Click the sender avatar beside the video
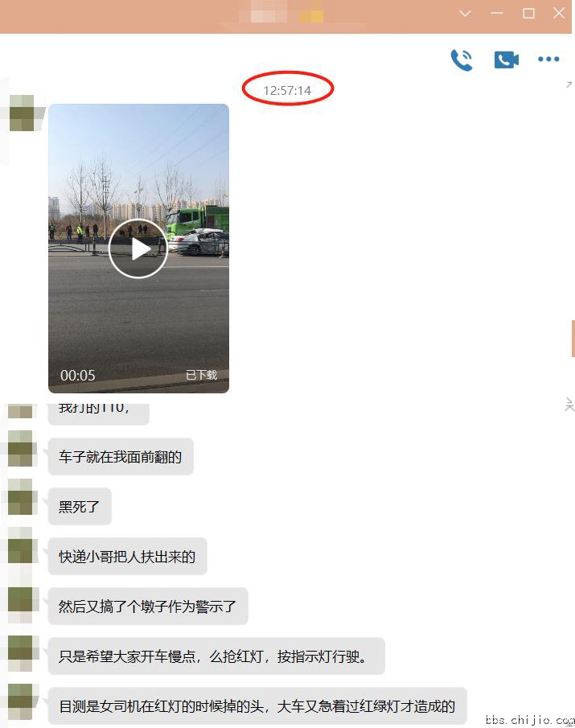This screenshot has height=728, width=575. point(22,113)
